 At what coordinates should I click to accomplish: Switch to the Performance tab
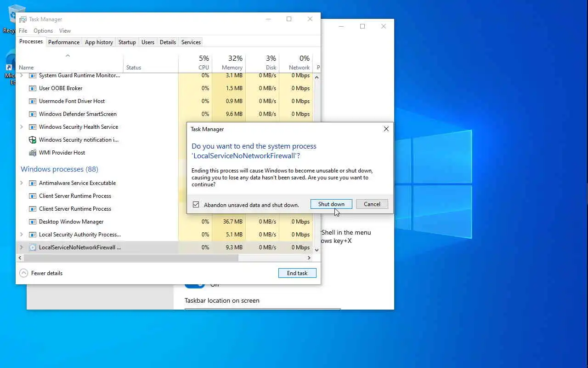64,42
